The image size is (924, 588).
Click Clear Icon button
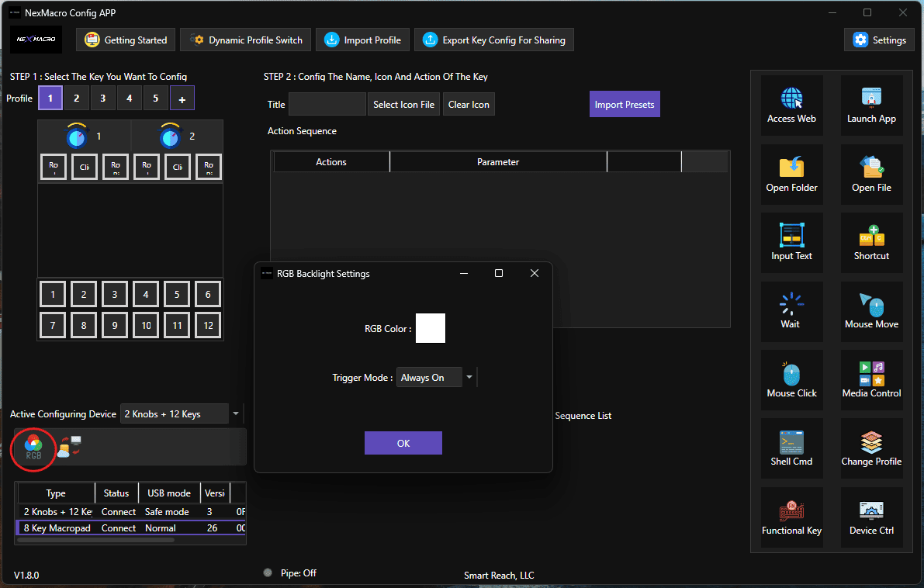tap(469, 104)
